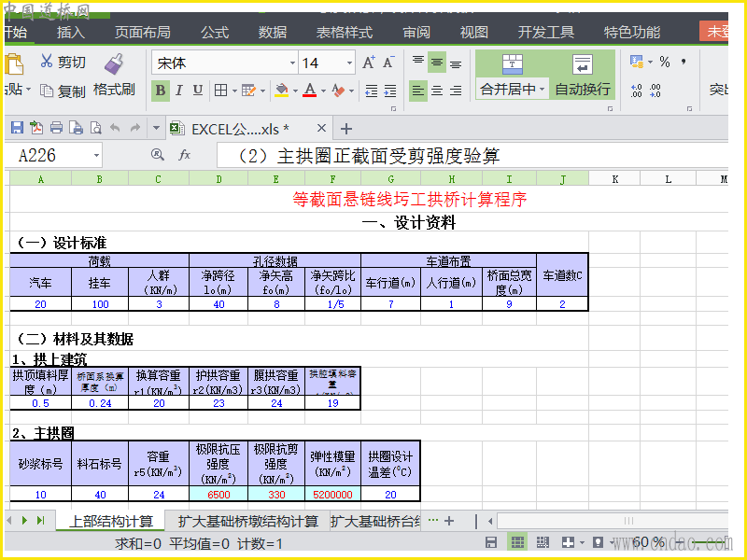Decrease indent icon
The width and height of the screenshot is (747, 560).
pyautogui.click(x=371, y=91)
